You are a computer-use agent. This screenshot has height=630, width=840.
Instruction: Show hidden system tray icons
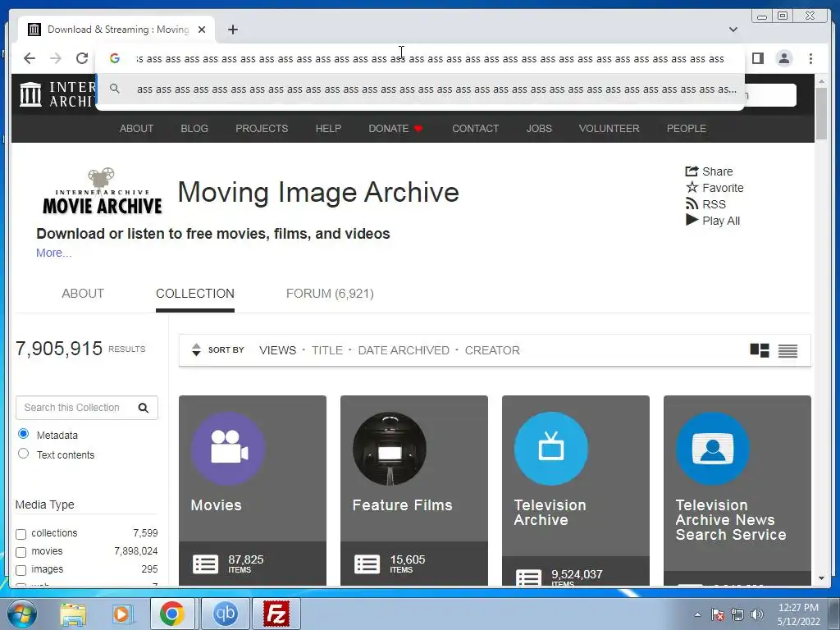pyautogui.click(x=697, y=614)
